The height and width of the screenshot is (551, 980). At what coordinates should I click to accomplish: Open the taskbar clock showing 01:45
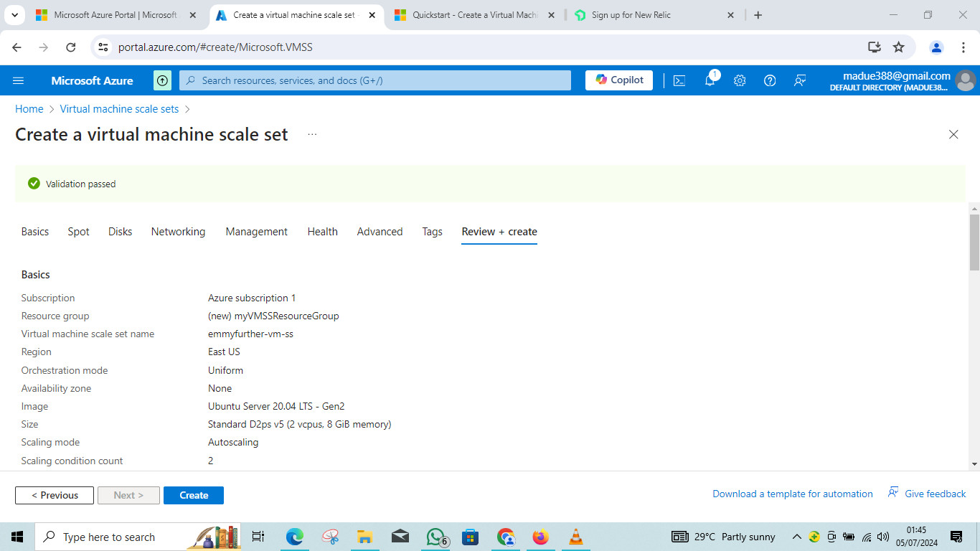pos(916,537)
